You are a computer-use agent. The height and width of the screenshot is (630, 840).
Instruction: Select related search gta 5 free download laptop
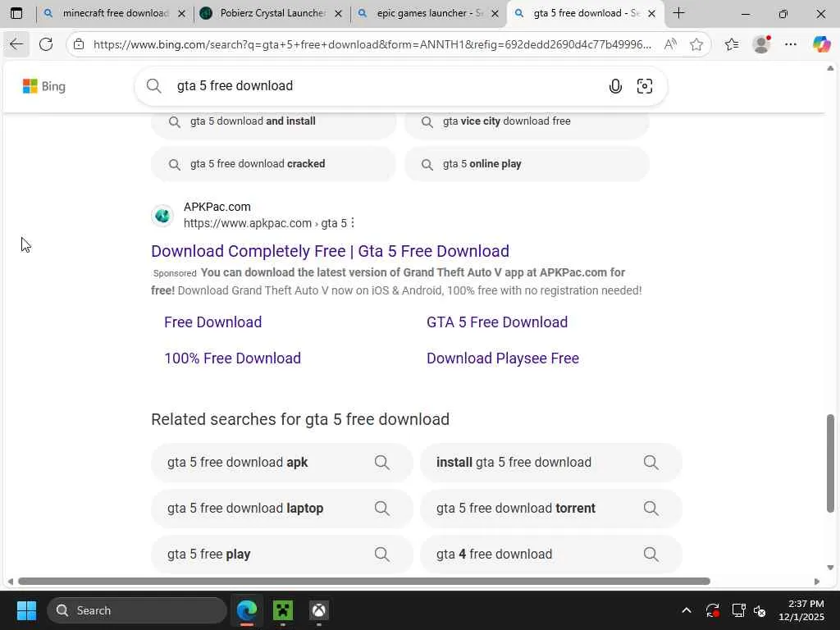[282, 509]
